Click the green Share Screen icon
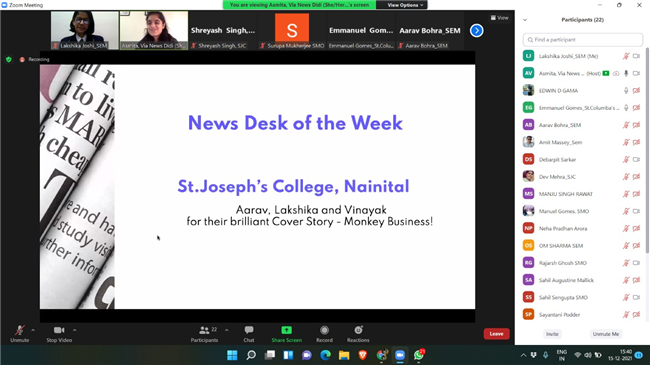This screenshot has height=366, width=650. 286,330
